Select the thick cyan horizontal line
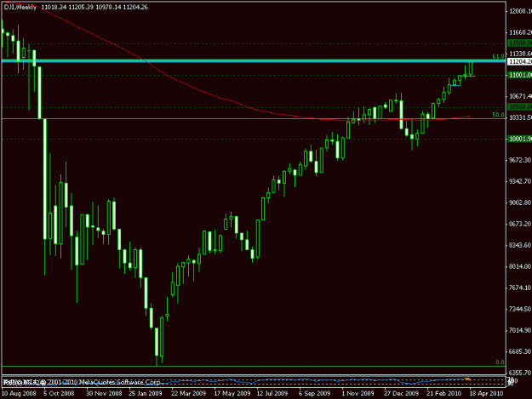Image resolution: width=532 pixels, height=399 pixels. [x=254, y=61]
